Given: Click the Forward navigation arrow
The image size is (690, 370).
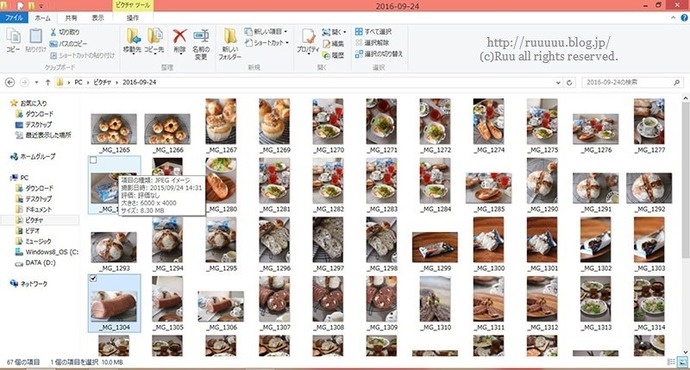Looking at the screenshot, I should (25, 82).
